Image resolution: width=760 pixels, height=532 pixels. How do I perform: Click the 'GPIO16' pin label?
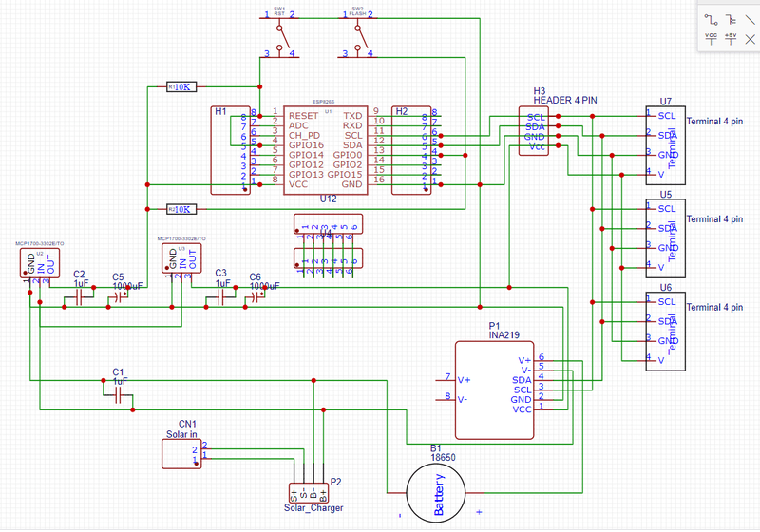306,144
